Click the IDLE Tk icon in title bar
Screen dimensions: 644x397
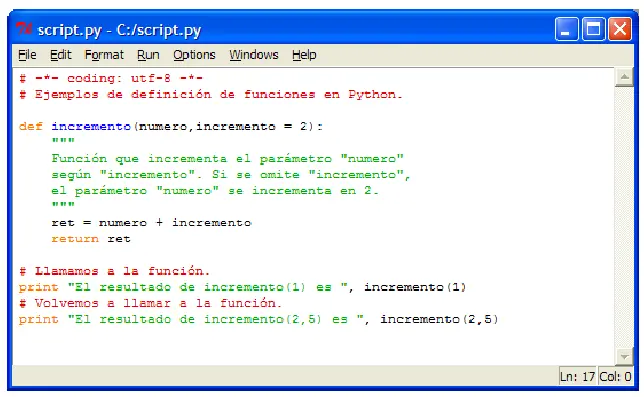(24, 29)
